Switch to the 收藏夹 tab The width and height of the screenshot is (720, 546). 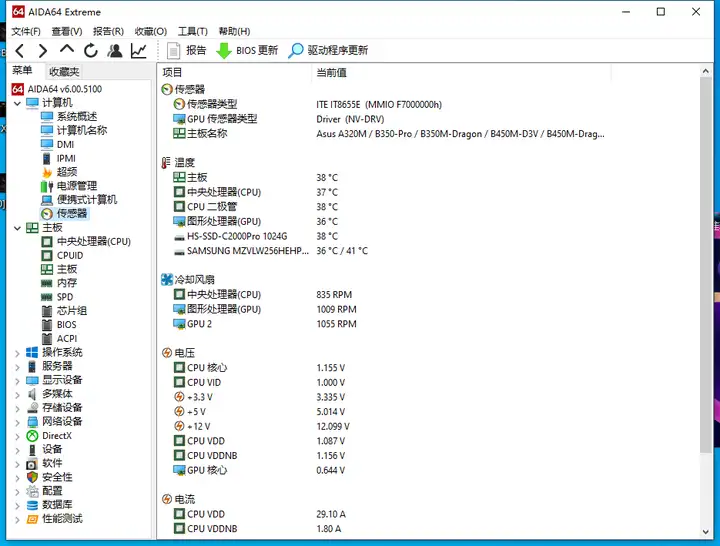(x=64, y=72)
